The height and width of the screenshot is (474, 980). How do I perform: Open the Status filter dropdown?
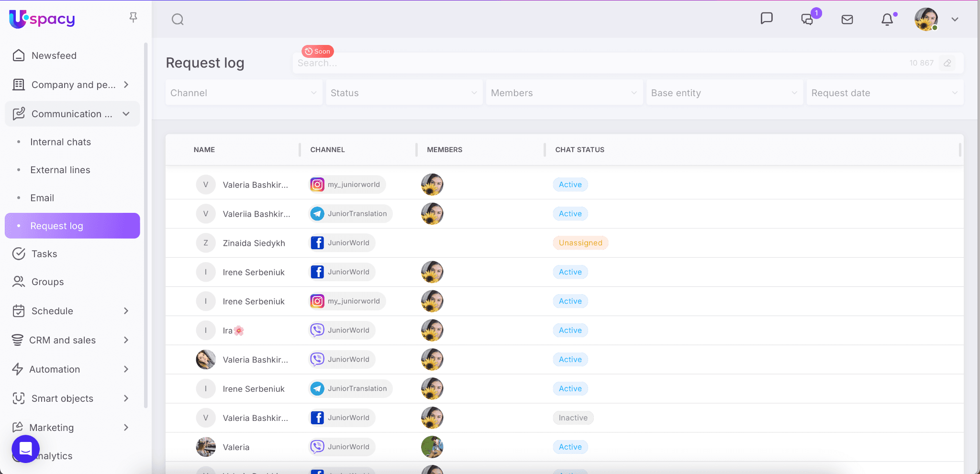click(404, 93)
